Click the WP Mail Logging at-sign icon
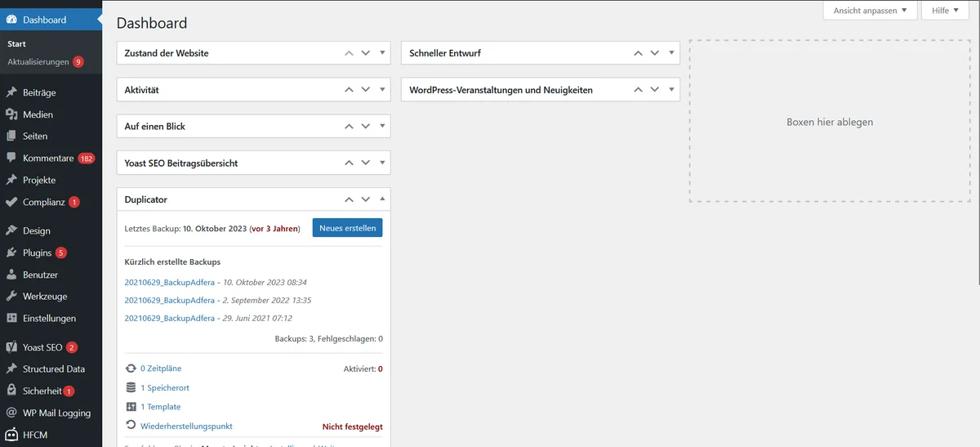The height and width of the screenshot is (447, 980). 11,413
